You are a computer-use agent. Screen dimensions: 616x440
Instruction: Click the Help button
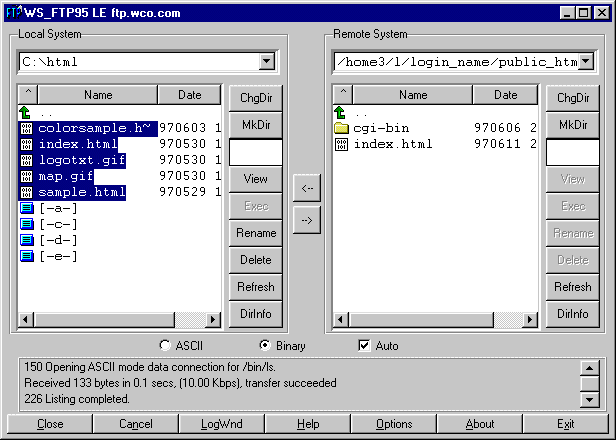308,424
